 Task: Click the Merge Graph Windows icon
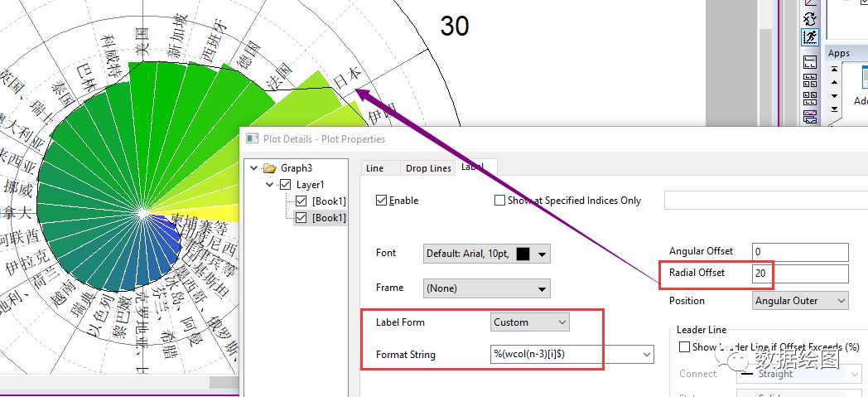810,117
